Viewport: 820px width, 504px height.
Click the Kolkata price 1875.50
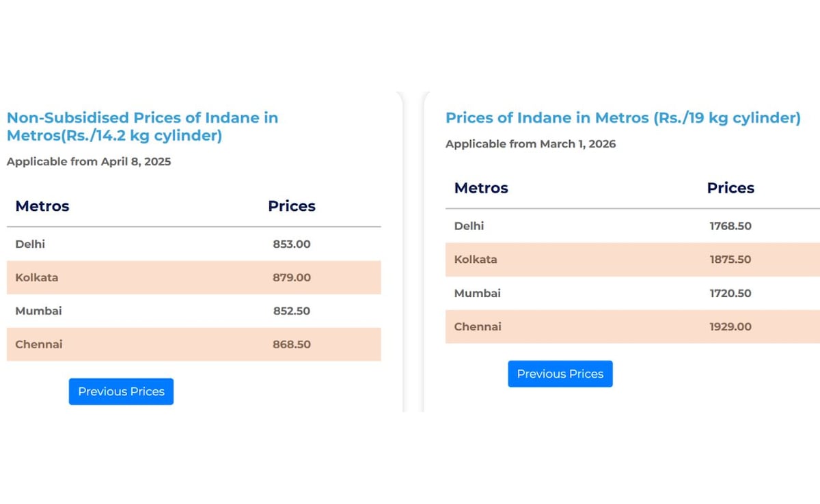[x=730, y=260]
